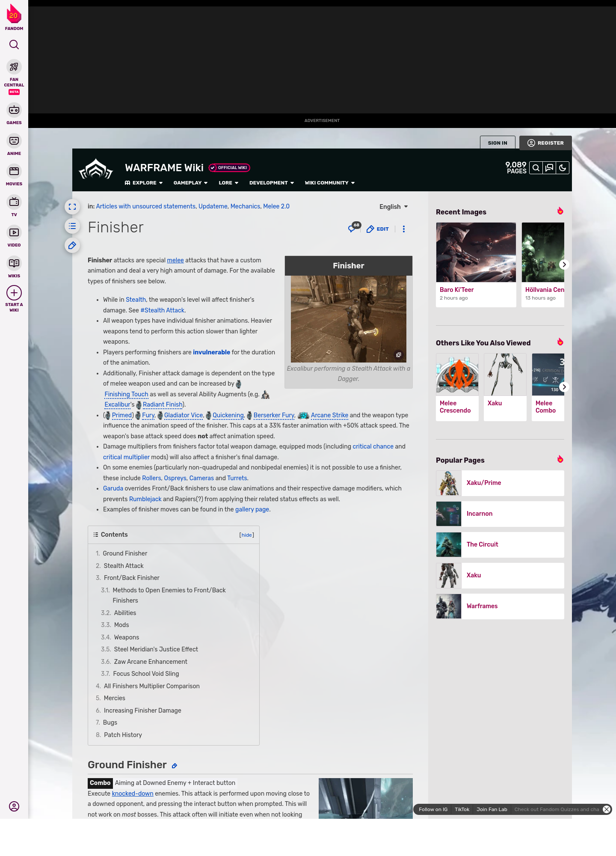The width and height of the screenshot is (616, 856).
Task: Open Articles with unsourced statements category
Action: click(x=146, y=206)
